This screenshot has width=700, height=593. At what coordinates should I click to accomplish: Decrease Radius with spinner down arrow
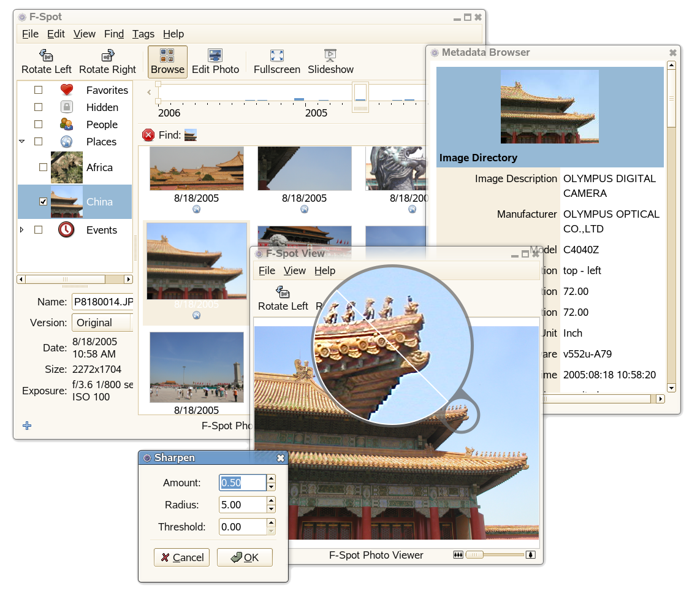[271, 508]
